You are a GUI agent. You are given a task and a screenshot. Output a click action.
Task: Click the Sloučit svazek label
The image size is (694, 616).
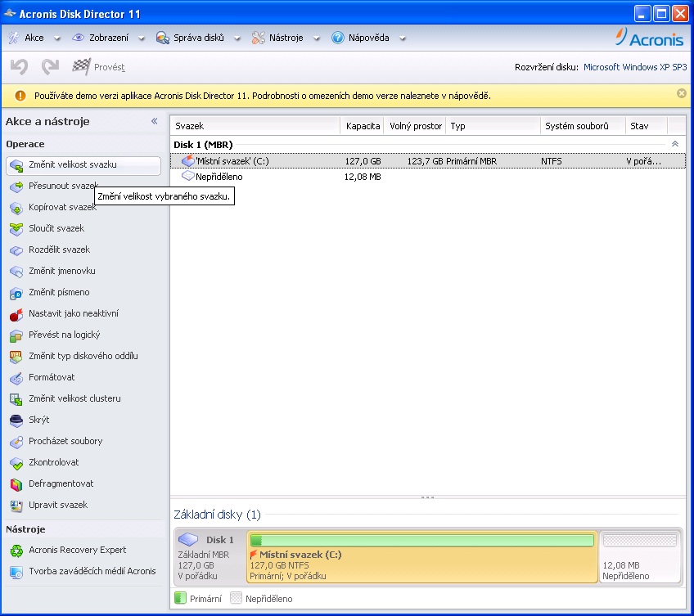[56, 228]
